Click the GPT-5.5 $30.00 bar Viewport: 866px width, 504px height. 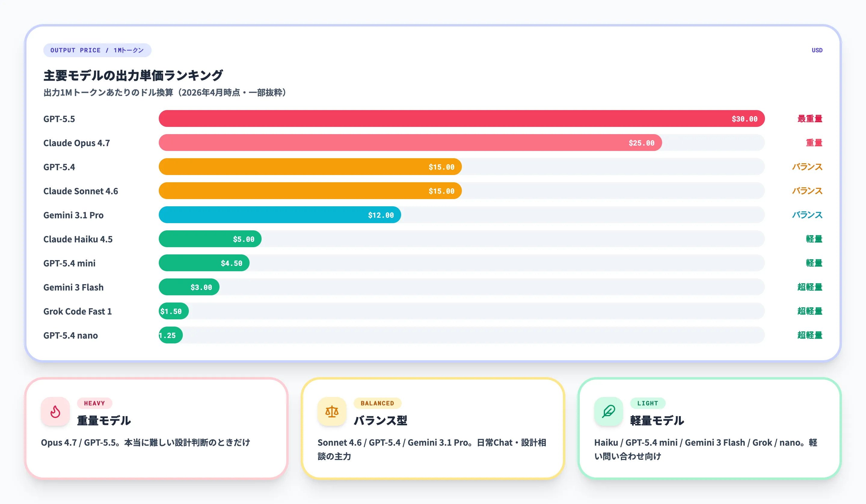[462, 118]
